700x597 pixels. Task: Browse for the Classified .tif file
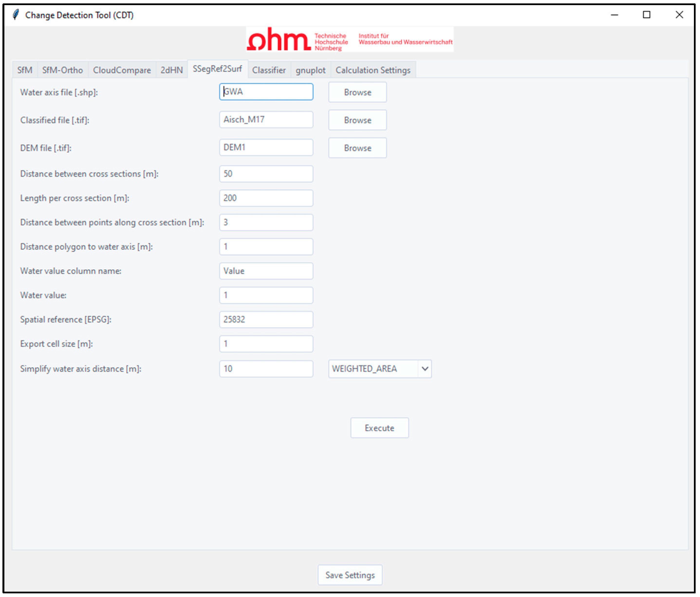tap(358, 120)
